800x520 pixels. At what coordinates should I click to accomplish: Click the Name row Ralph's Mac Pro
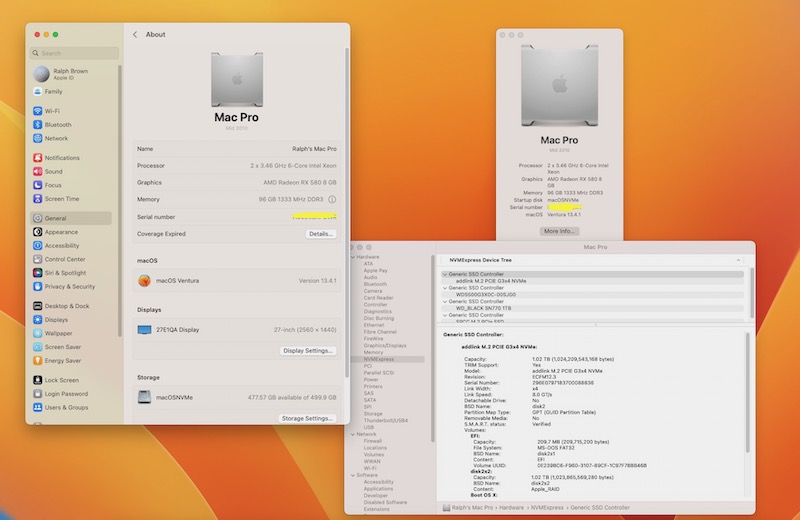click(x=237, y=149)
